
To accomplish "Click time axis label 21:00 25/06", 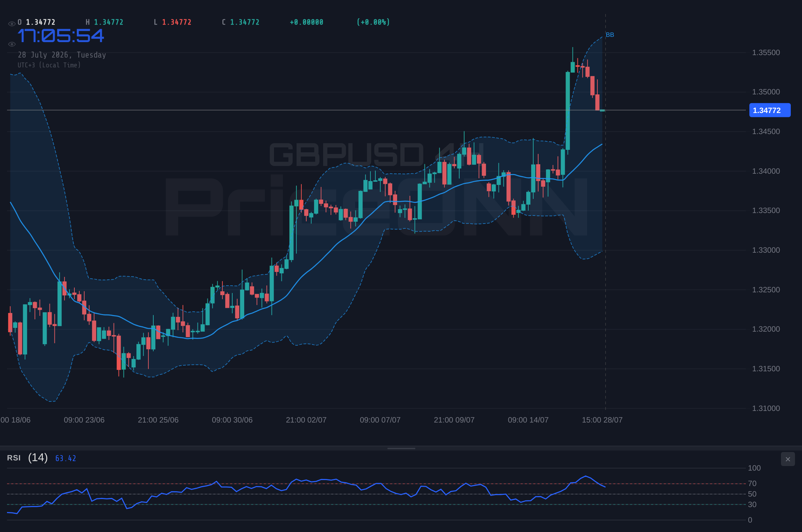I will tap(158, 420).
